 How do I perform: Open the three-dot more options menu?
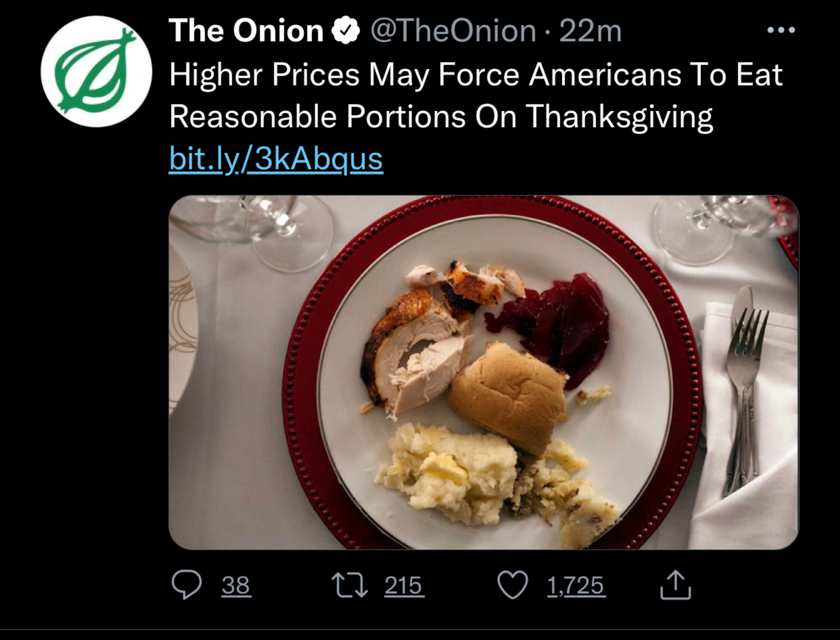(781, 30)
